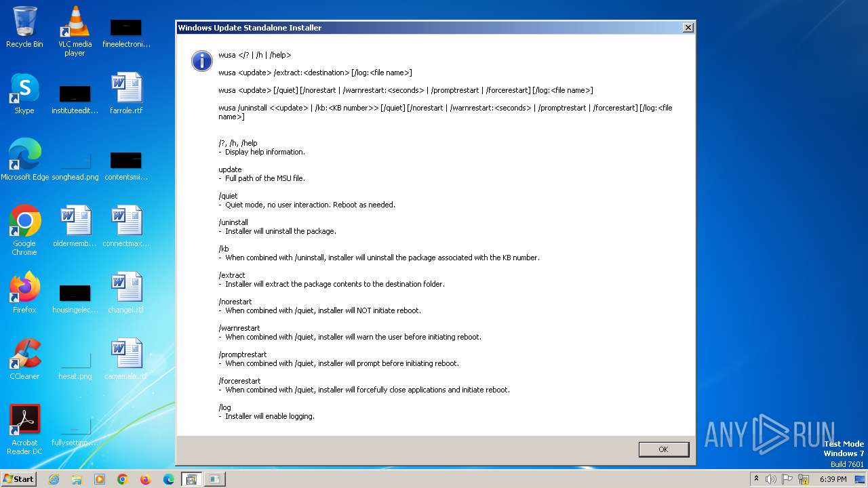Select the Skype desktop shortcut
Viewport: 868px width, 488px height.
(x=24, y=94)
